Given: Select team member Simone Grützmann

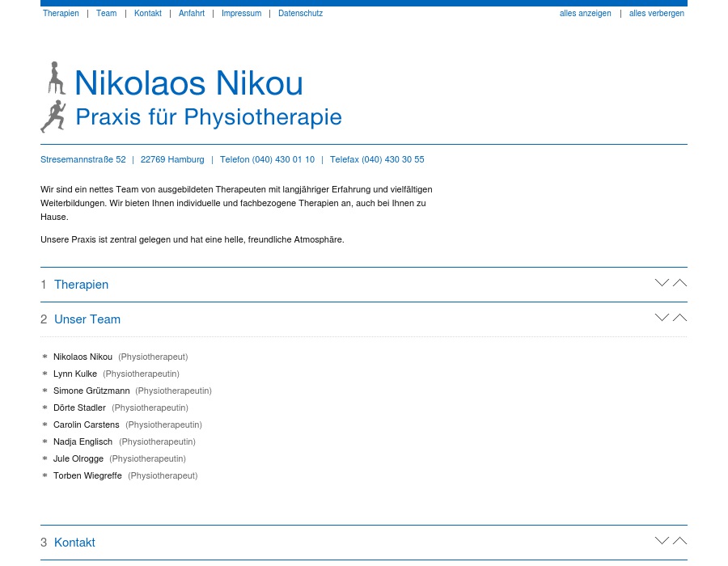Looking at the screenshot, I should coord(91,391).
